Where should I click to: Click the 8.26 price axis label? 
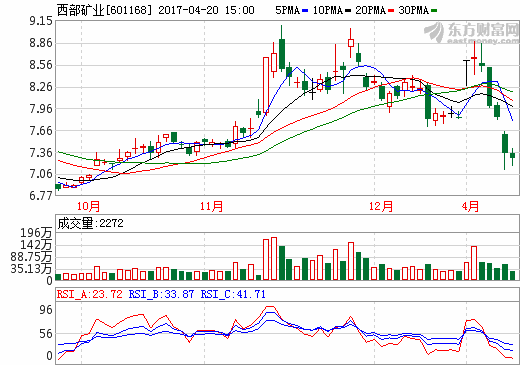41,87
